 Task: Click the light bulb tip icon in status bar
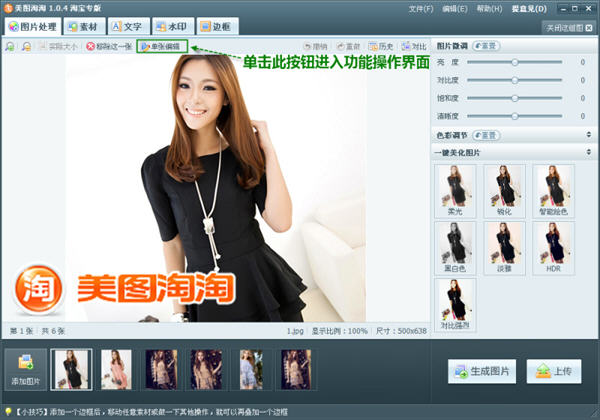(x=8, y=411)
